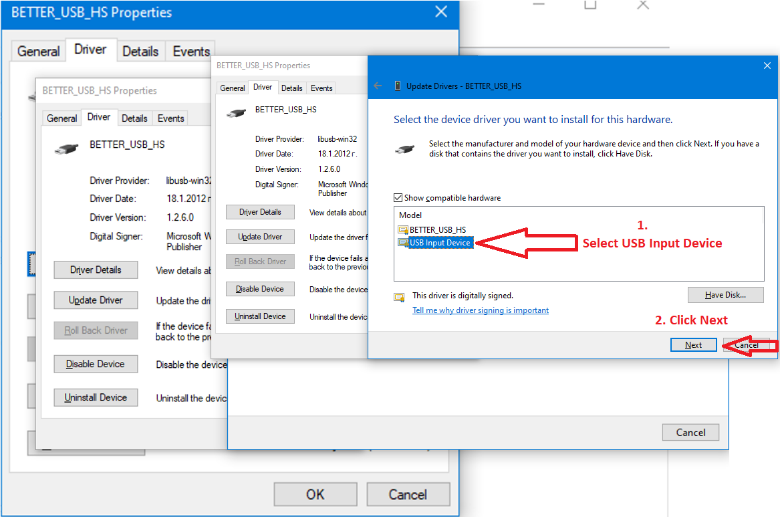Open General tab in front-left Properties window
This screenshot has height=517, width=780.
point(62,118)
